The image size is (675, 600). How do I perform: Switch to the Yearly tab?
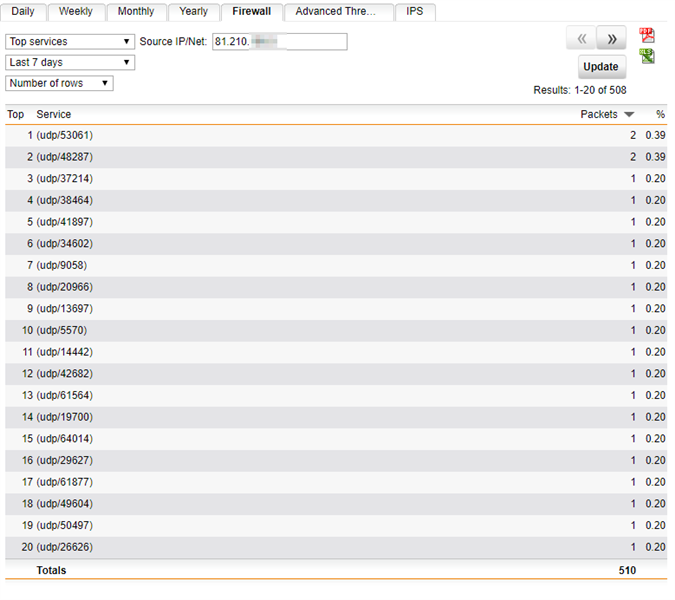[193, 12]
